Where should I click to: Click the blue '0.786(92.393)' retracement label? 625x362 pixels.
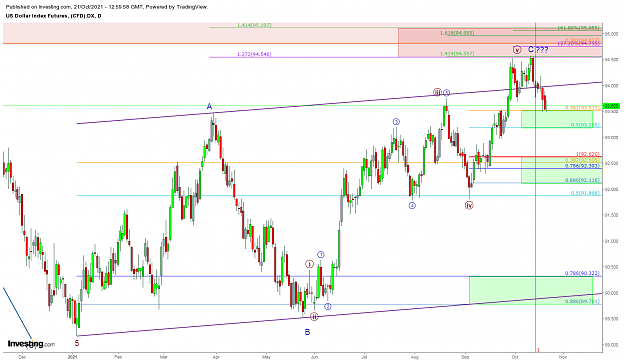click(582, 166)
